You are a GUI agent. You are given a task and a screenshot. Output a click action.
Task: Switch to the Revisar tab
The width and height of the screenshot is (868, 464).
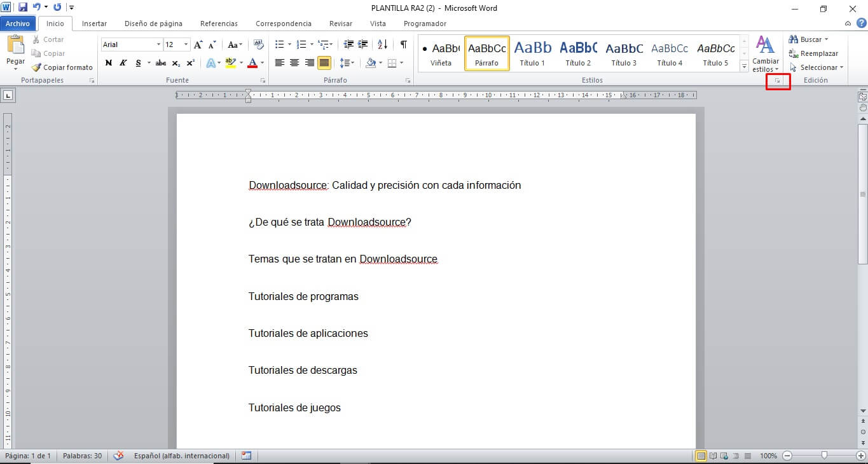click(x=341, y=24)
